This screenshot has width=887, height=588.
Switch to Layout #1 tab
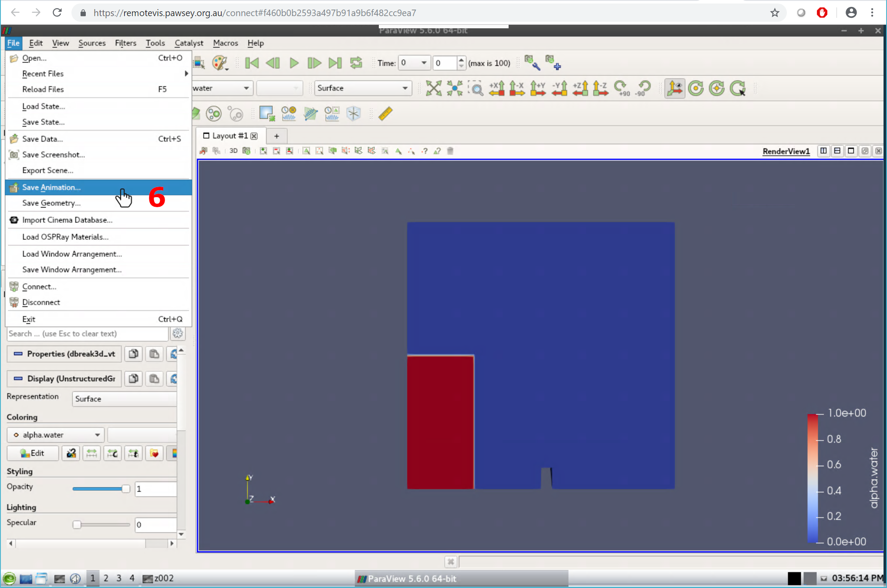point(230,136)
